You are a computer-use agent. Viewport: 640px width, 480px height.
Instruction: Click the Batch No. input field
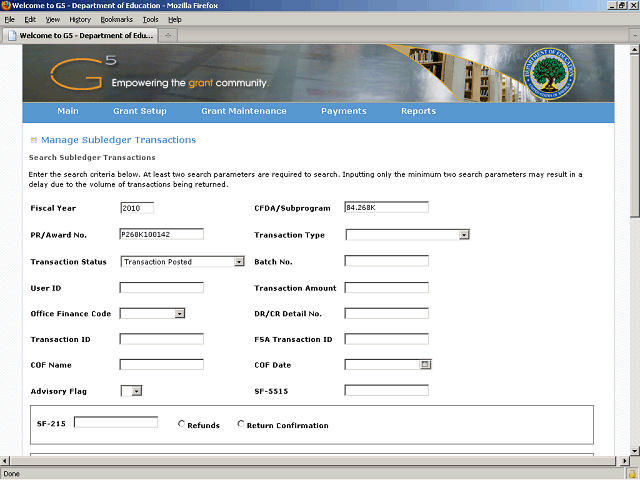coord(387,261)
